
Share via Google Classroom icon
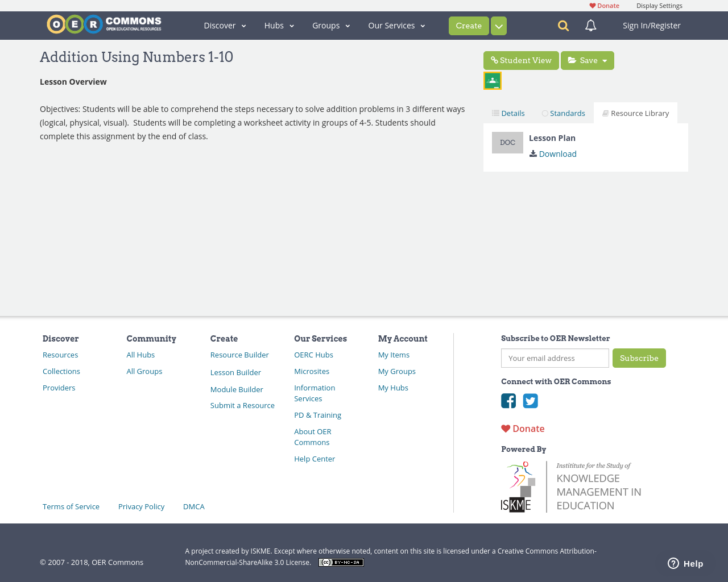pyautogui.click(x=493, y=81)
